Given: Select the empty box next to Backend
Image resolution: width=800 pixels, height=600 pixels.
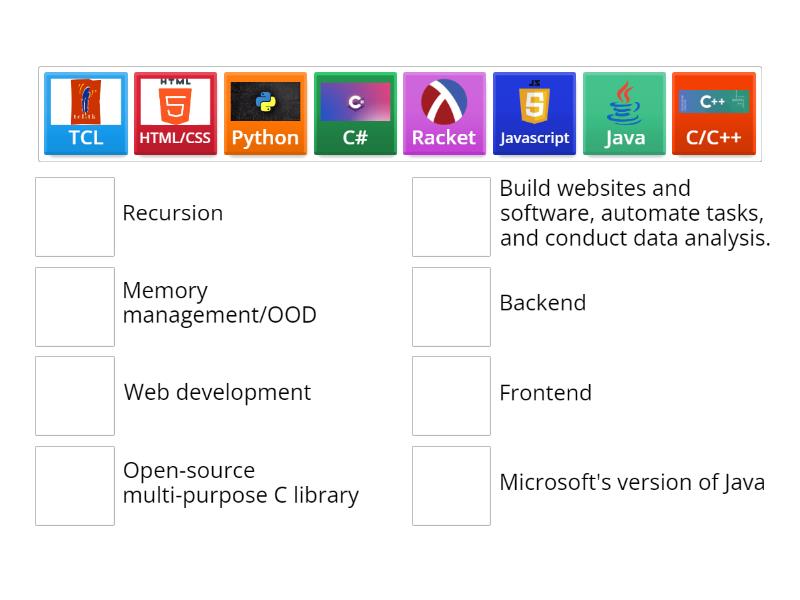Looking at the screenshot, I should click(x=451, y=307).
